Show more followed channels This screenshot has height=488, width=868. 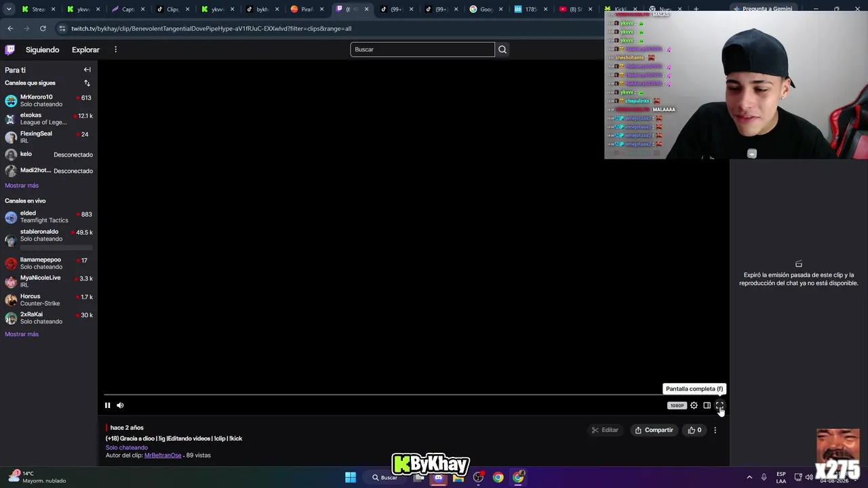click(x=22, y=186)
